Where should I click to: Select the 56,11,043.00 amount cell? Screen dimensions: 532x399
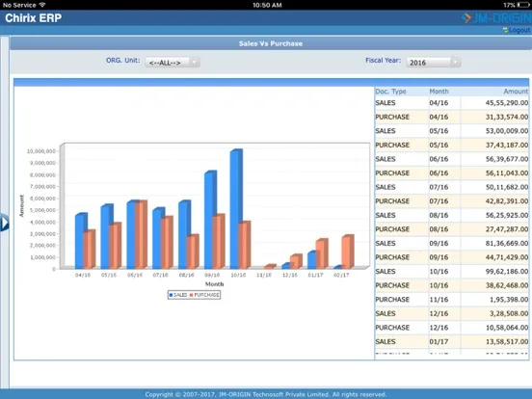click(x=494, y=173)
